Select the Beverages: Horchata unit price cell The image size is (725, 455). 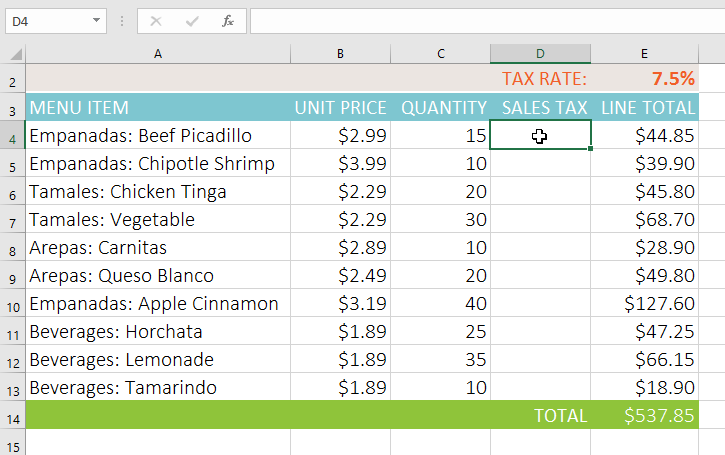(x=340, y=332)
